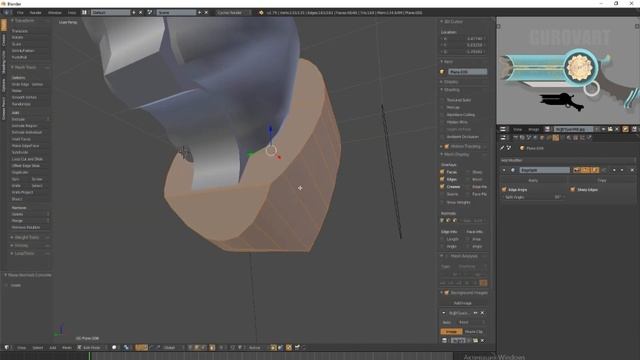Collapse the Transform panel header
The height and width of the screenshot is (360, 640).
(x=23, y=20)
